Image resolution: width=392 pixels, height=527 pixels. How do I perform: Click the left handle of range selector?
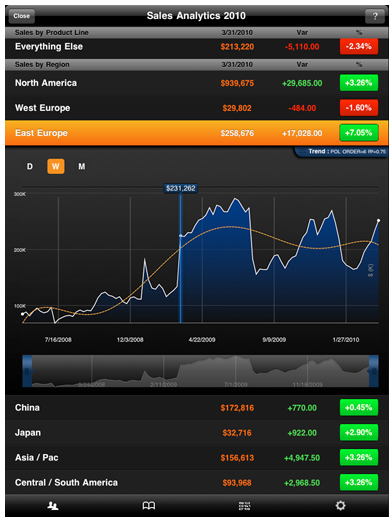coord(27,371)
